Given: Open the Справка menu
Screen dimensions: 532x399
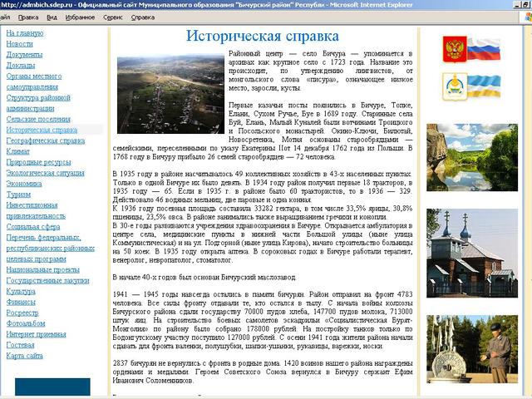Looking at the screenshot, I should pos(143,17).
